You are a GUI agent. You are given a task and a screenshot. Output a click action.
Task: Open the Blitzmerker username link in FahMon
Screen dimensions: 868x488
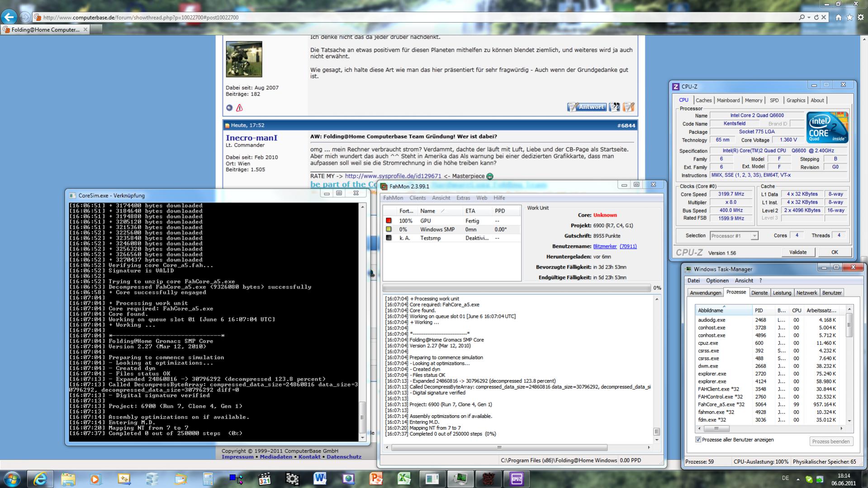[605, 246]
